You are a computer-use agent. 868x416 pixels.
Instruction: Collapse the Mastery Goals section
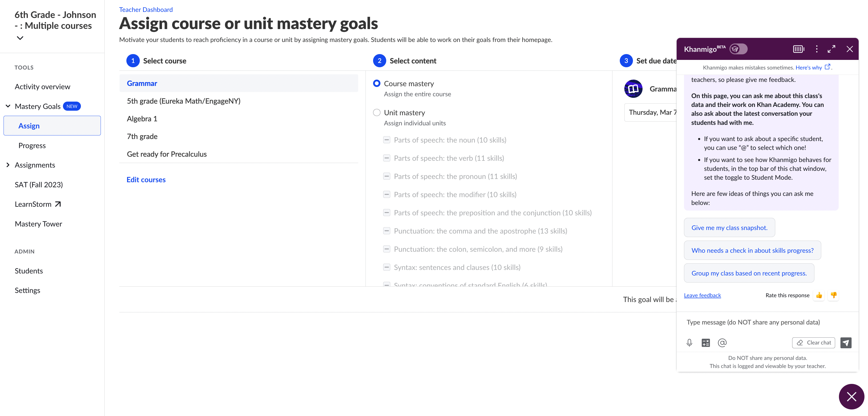[x=8, y=106]
